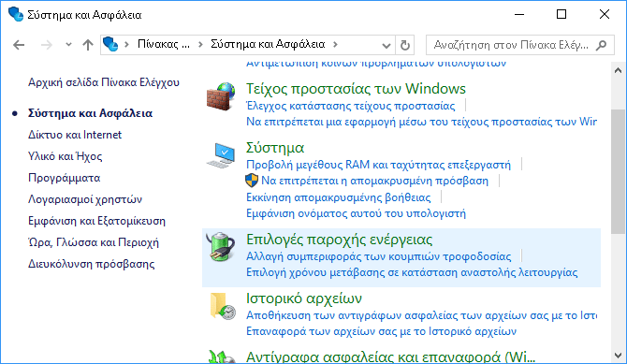Minimize the Σύστημα και Ασφάλεια window
Image resolution: width=627 pixels, height=364 pixels.
tap(519, 14)
